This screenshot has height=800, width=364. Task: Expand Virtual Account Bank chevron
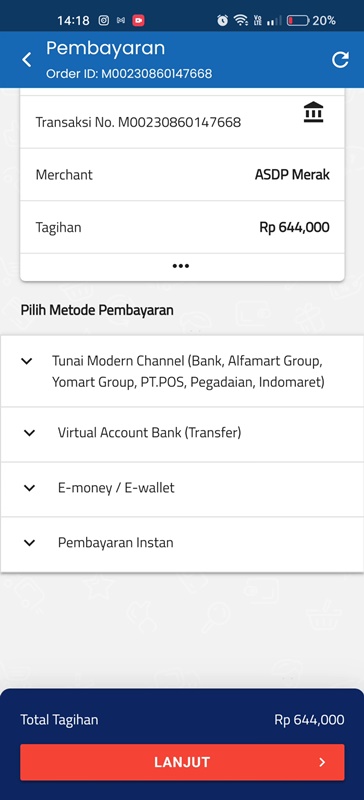pos(30,433)
